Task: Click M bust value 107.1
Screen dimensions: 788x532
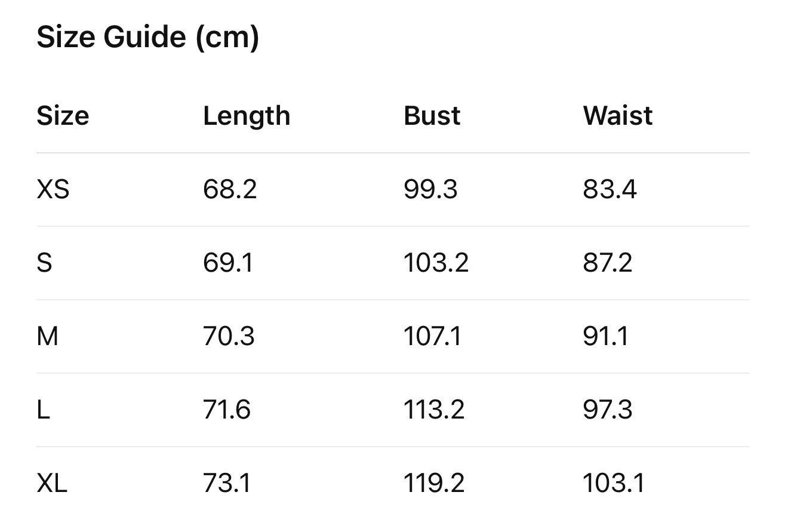Action: (x=432, y=337)
